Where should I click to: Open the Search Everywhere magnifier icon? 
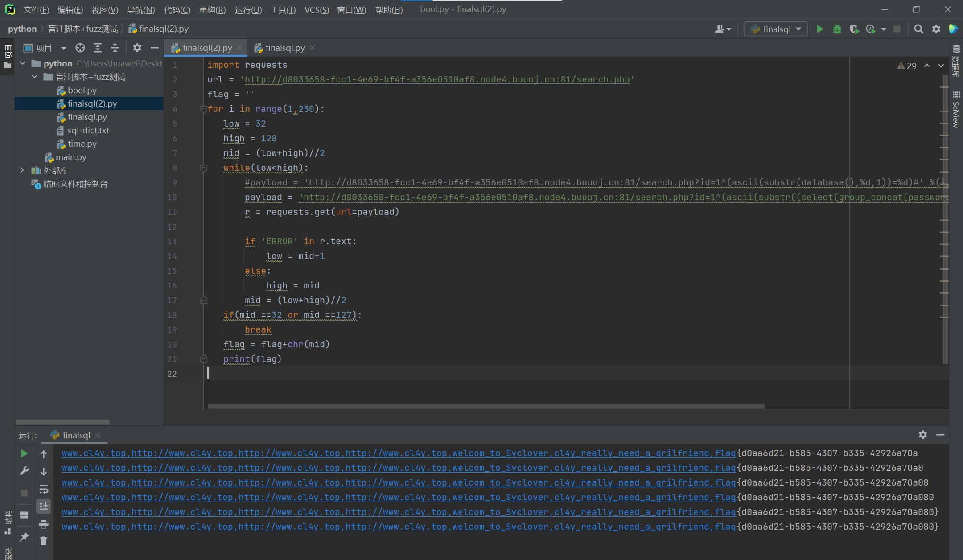918,29
